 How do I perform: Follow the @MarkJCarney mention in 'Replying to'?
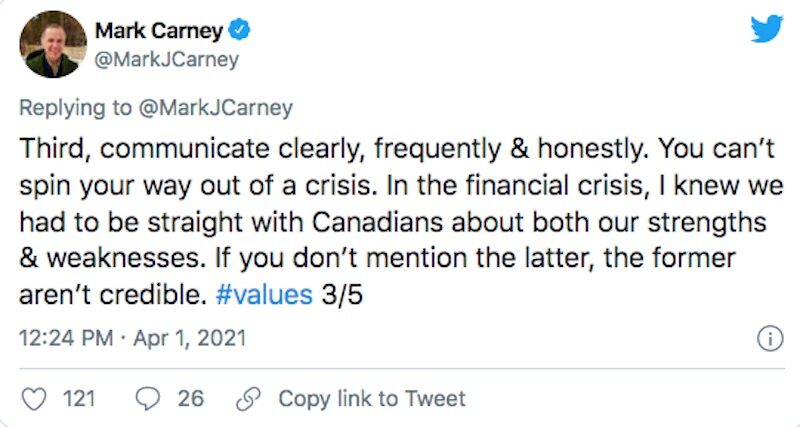pos(215,108)
